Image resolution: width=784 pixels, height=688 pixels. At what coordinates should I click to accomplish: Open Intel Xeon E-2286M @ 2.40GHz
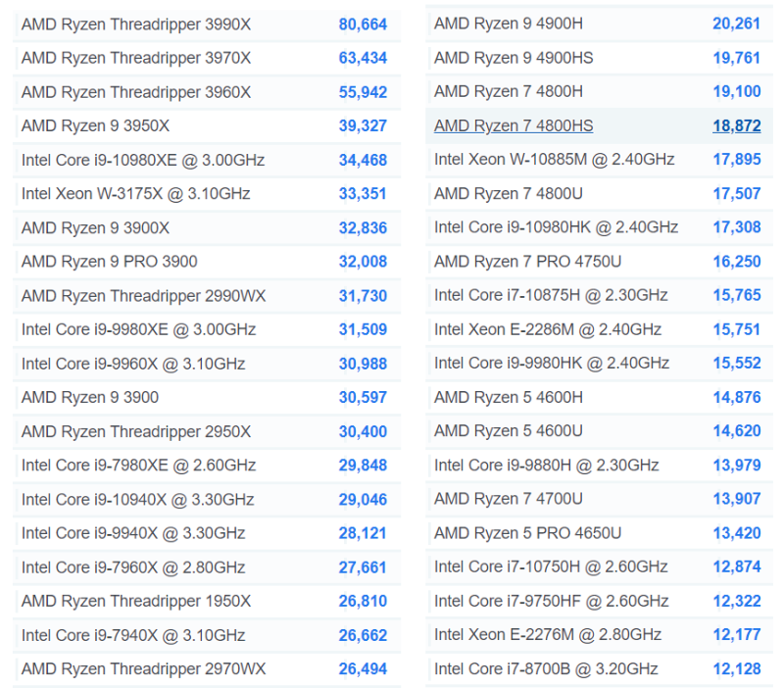[x=548, y=330]
